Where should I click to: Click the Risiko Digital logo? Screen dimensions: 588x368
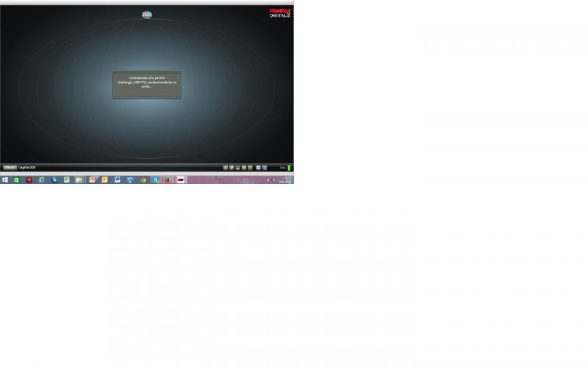click(280, 13)
